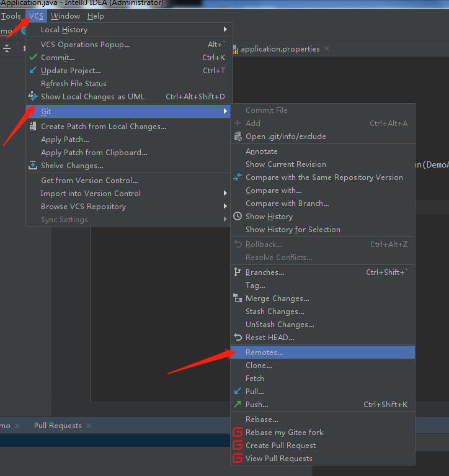The width and height of the screenshot is (449, 476).
Task: Close the Pull Requests tool tab
Action: 89,426
